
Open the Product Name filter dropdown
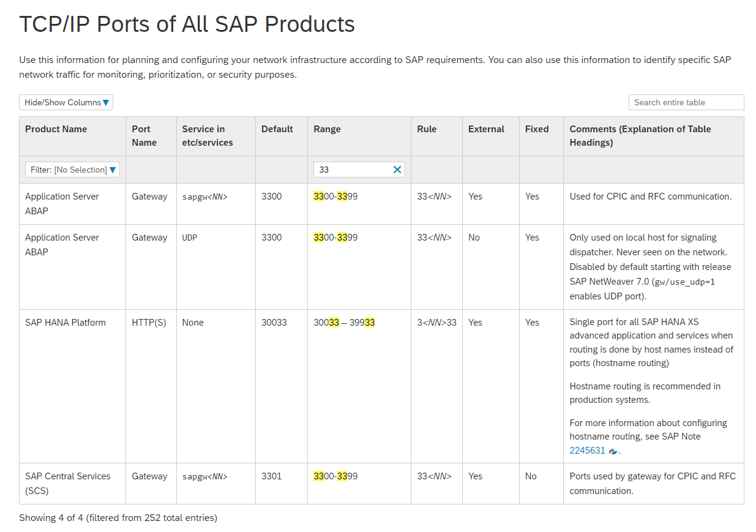click(72, 170)
